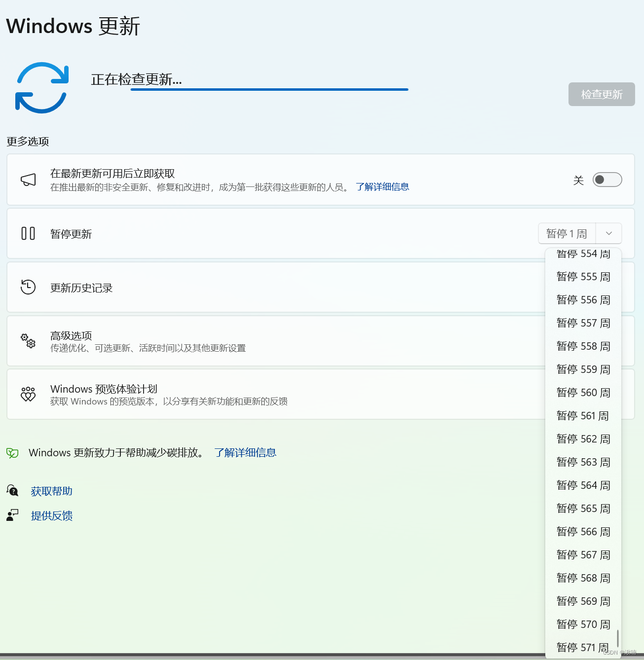
Task: Click the dropdown list scrollbar thumb
Action: [617, 638]
